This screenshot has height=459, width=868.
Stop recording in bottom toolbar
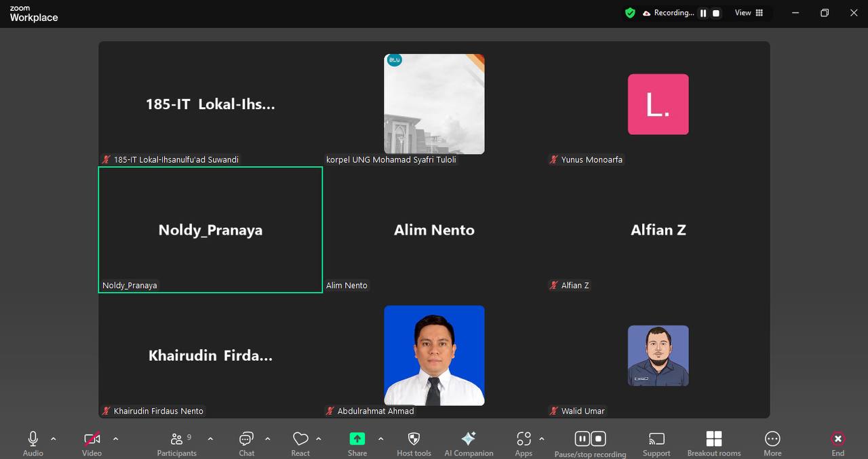pos(598,439)
